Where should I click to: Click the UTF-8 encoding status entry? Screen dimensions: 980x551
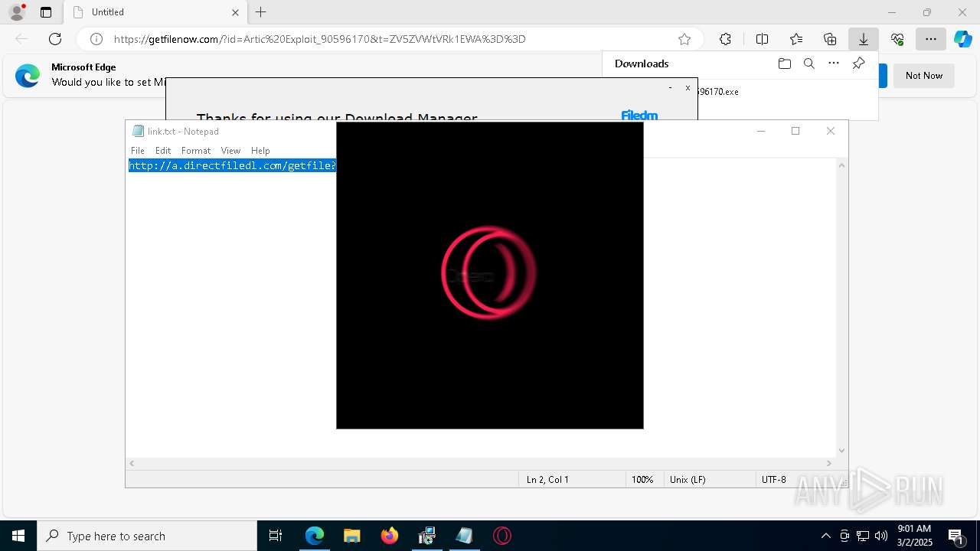pyautogui.click(x=774, y=480)
